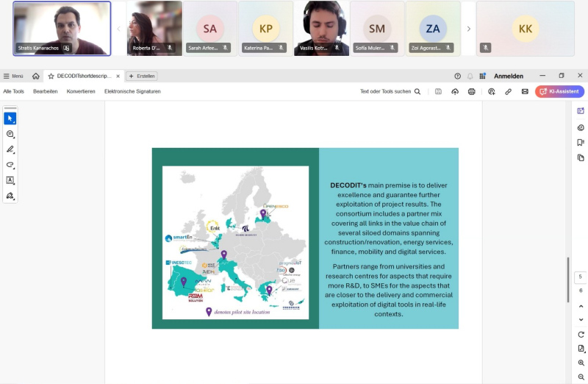
Task: Choose the add comment tool
Action: (x=10, y=134)
